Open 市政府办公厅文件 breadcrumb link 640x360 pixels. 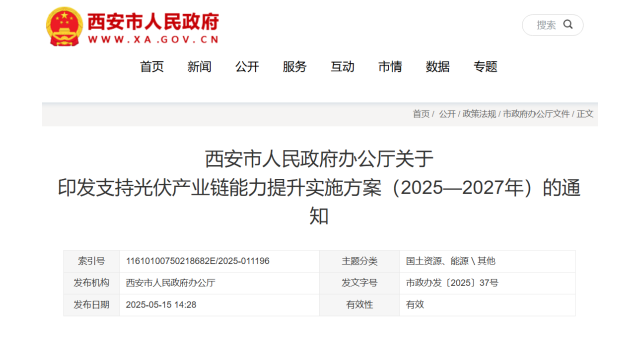pos(536,114)
